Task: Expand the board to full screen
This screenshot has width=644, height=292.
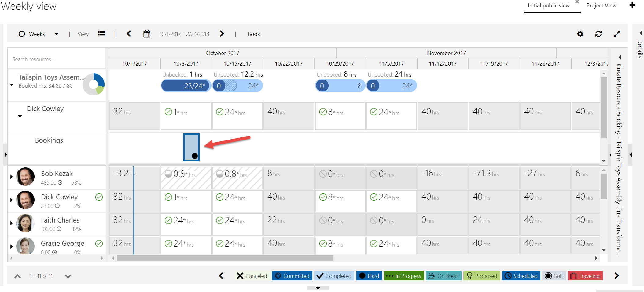Action: pyautogui.click(x=616, y=34)
